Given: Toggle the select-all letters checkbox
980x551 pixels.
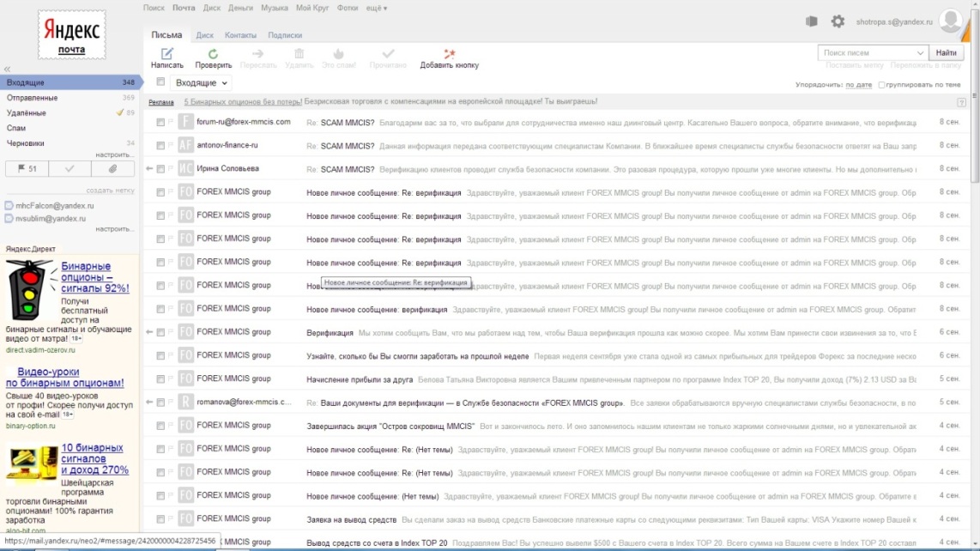Looking at the screenshot, I should tap(160, 82).
